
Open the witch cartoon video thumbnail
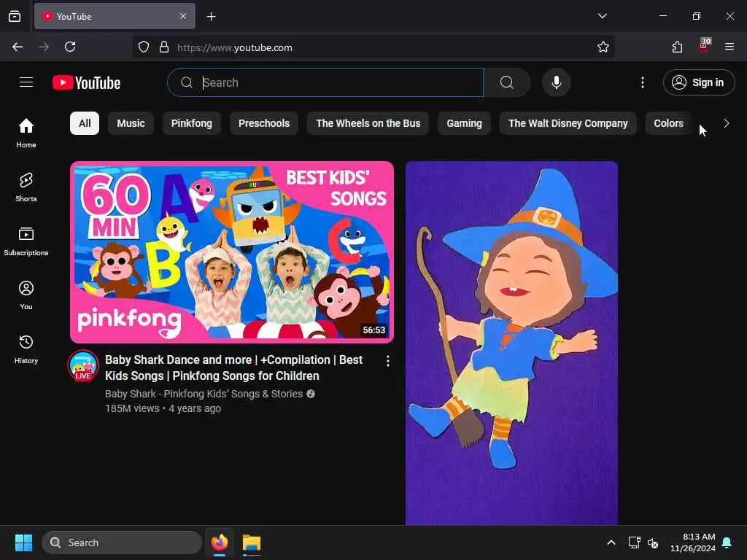[511, 343]
